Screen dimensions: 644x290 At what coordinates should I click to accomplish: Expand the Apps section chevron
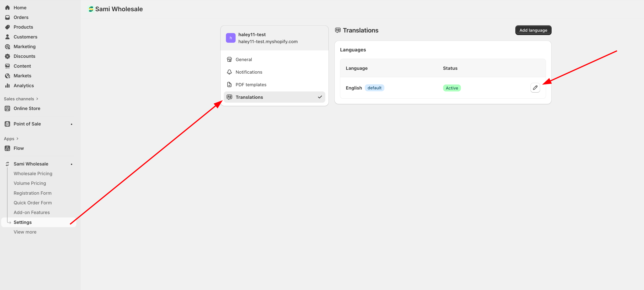[x=17, y=138]
